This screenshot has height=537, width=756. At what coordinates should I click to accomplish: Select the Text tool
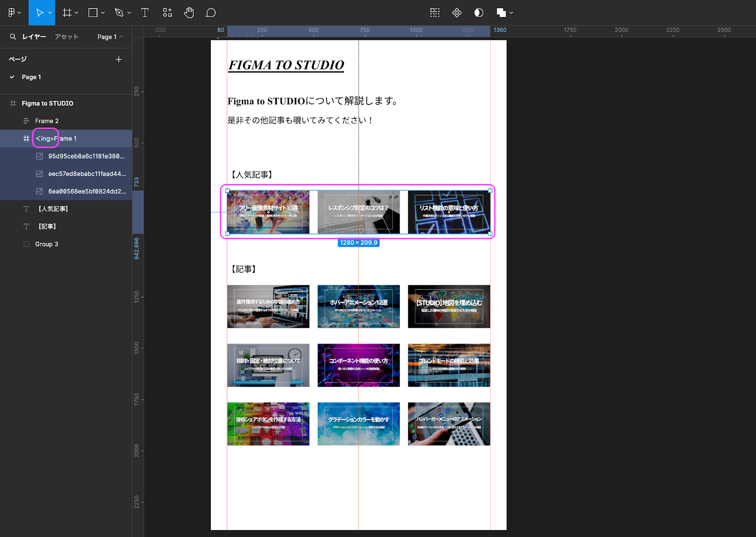(145, 13)
